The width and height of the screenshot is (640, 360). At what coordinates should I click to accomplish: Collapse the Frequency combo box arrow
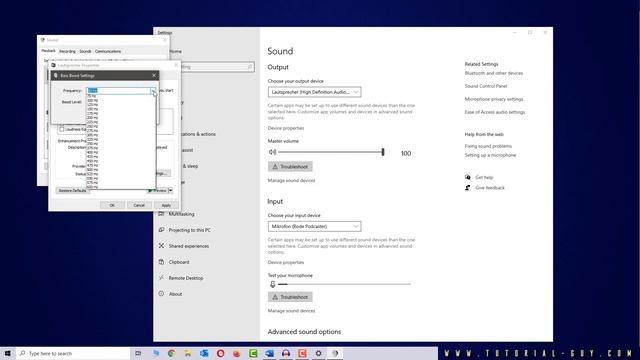click(x=153, y=91)
